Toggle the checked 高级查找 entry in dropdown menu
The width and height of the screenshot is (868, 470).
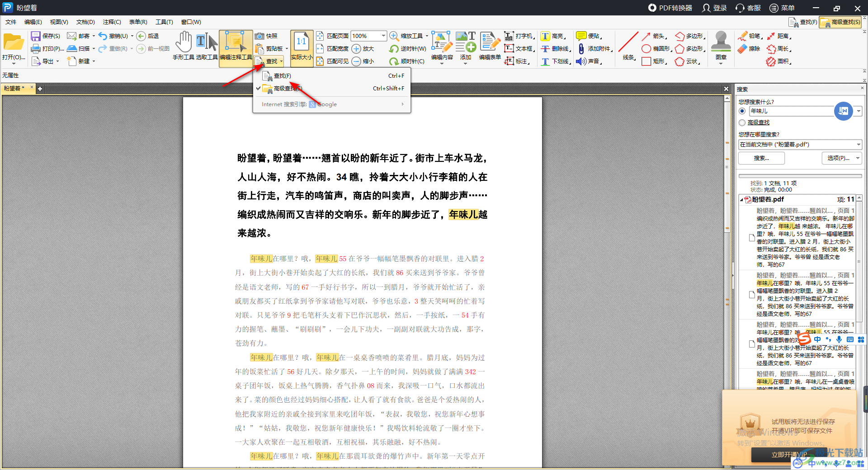[x=332, y=89]
